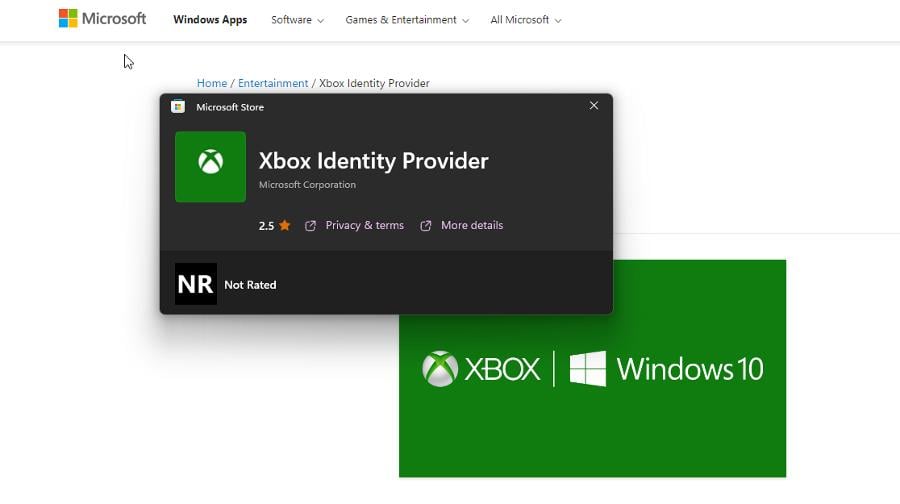Image resolution: width=900 pixels, height=504 pixels.
Task: Click the Windows logo in green banner
Action: pyautogui.click(x=588, y=369)
